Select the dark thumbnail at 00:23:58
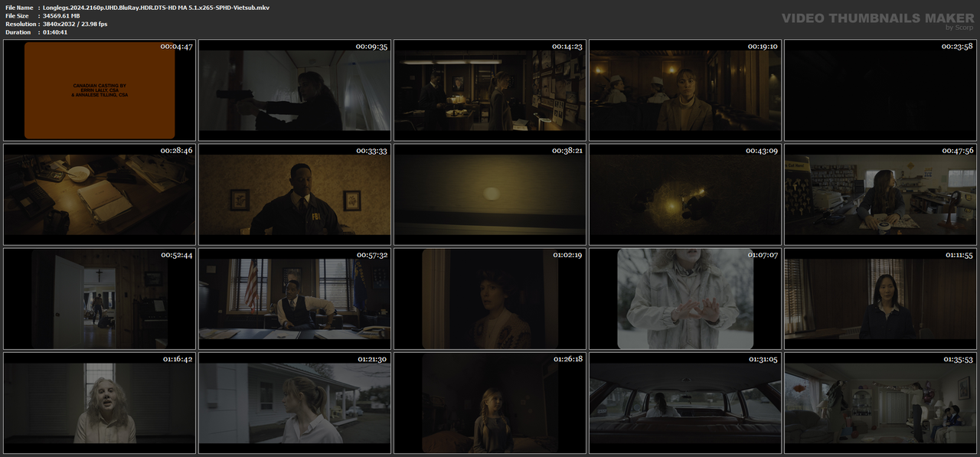This screenshot has width=980, height=457. pos(880,90)
